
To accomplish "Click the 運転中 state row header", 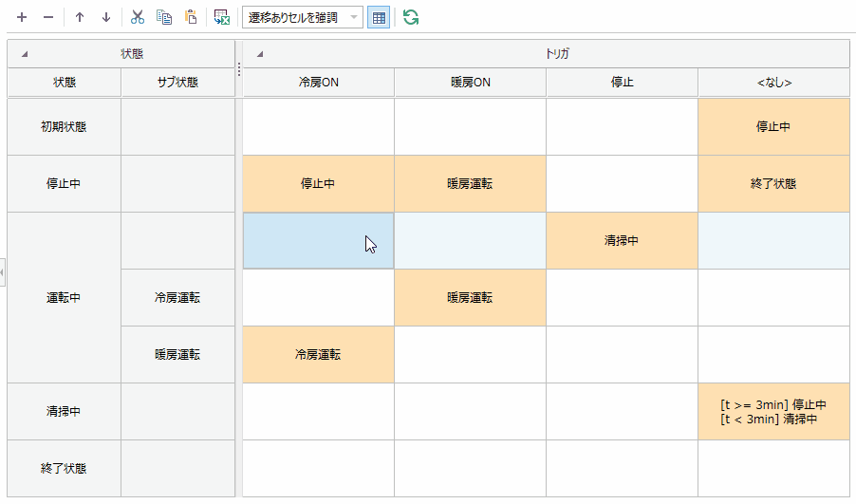I will 64,297.
